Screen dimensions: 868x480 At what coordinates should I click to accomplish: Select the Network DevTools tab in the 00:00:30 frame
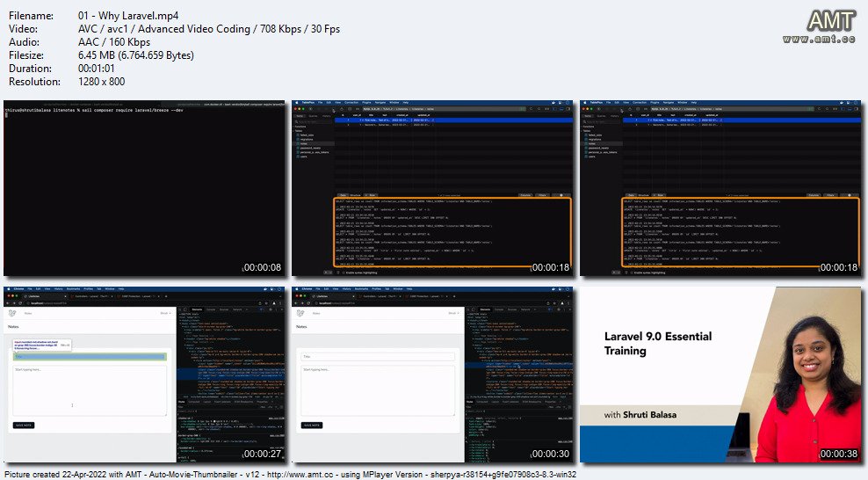[x=526, y=309]
